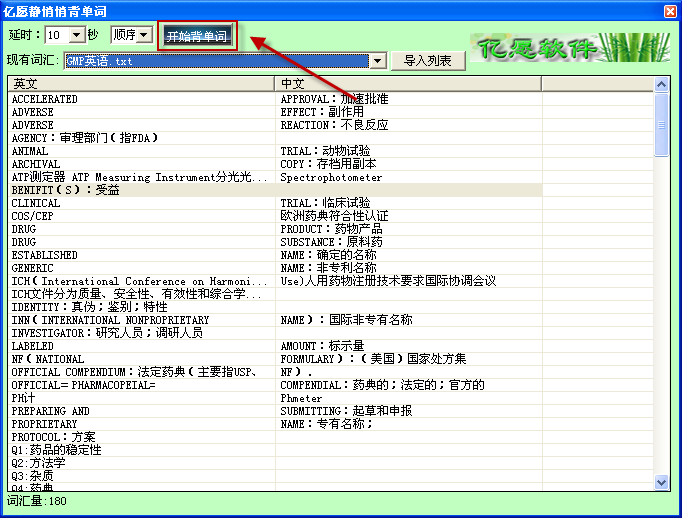Click the scrollbar down arrow
The width and height of the screenshot is (682, 518).
point(662,482)
